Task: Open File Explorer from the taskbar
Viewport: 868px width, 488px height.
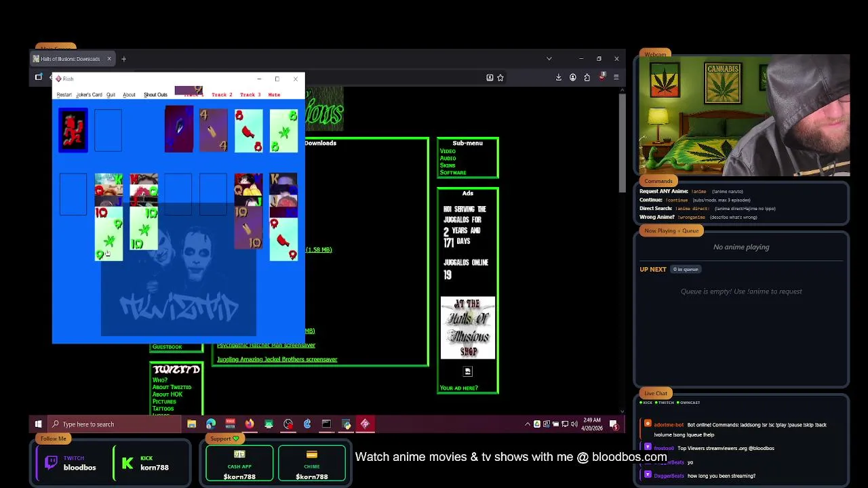Action: coord(192,424)
